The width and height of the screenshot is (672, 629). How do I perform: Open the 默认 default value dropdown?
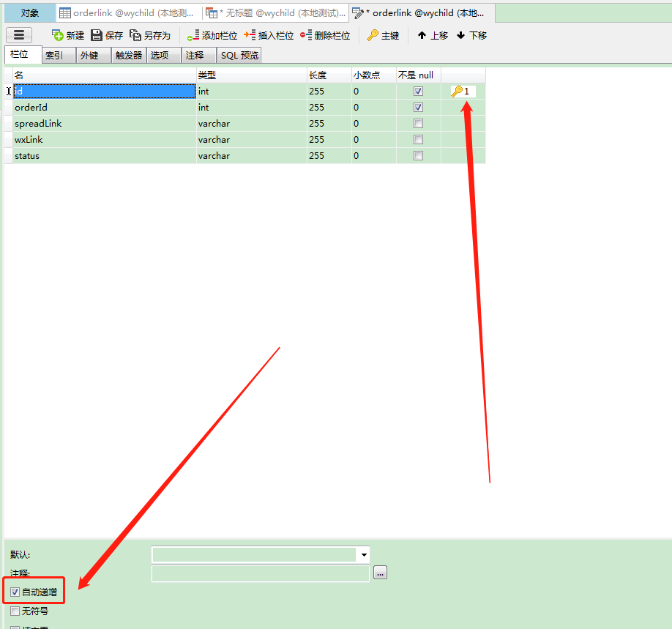click(x=364, y=555)
